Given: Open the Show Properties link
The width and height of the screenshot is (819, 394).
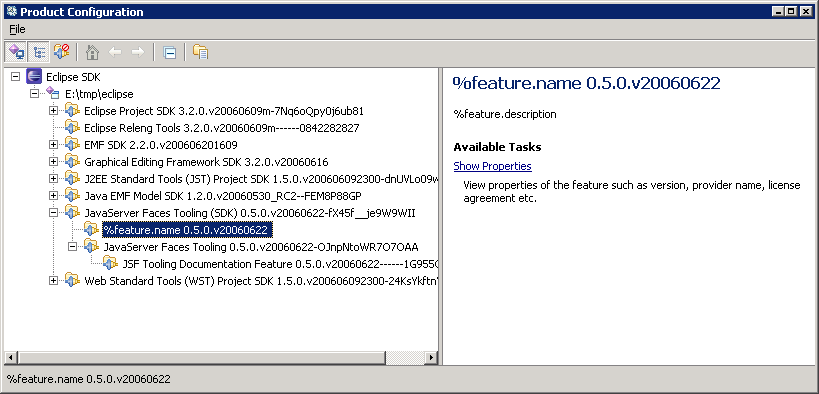Looking at the screenshot, I should coord(493,166).
